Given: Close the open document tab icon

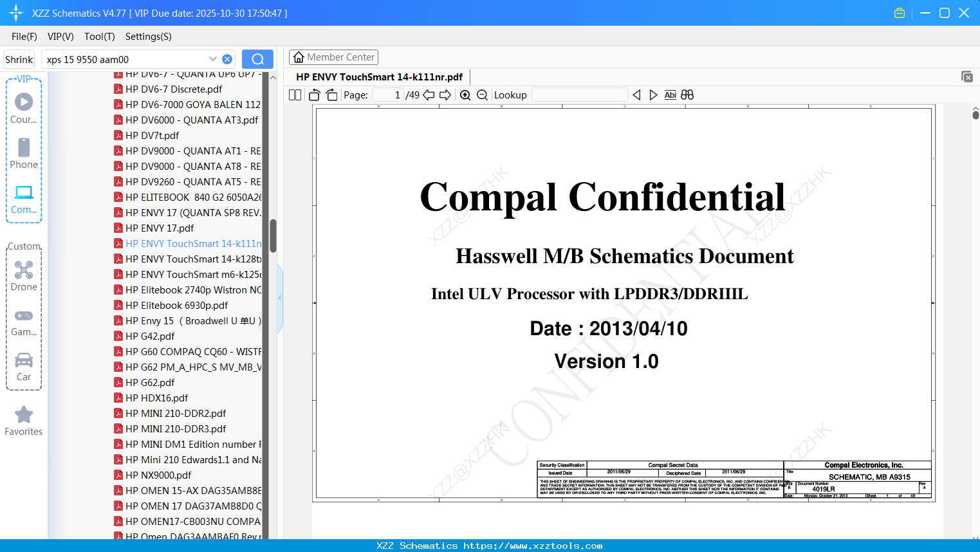Looking at the screenshot, I should 967,77.
